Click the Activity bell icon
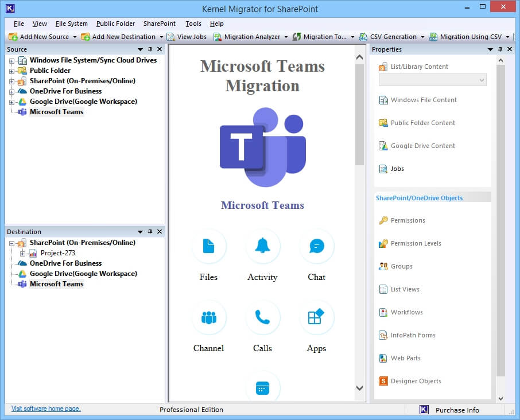This screenshot has height=420, width=520. (262, 246)
